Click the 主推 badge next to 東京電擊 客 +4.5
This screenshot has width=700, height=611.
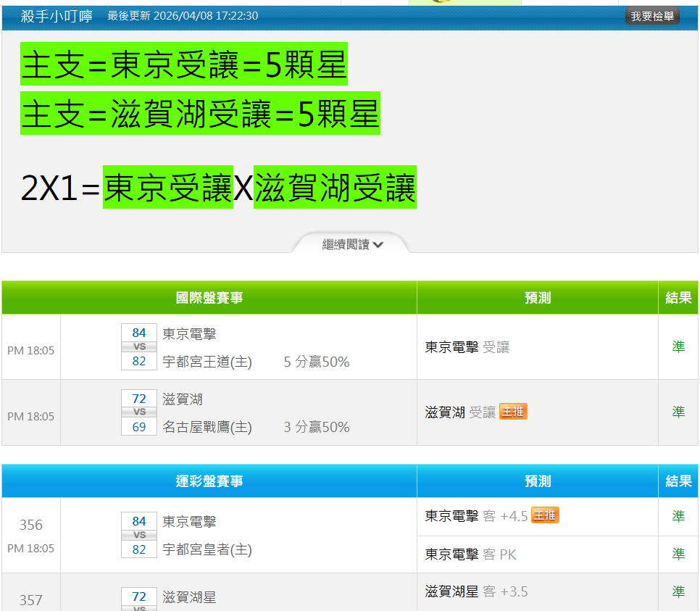click(x=545, y=515)
